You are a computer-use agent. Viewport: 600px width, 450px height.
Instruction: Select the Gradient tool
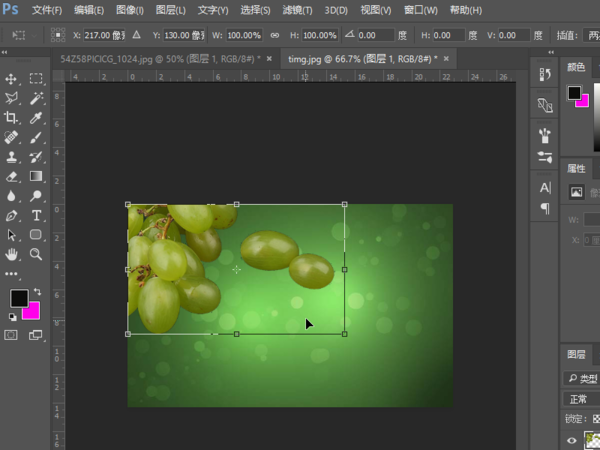tap(36, 176)
